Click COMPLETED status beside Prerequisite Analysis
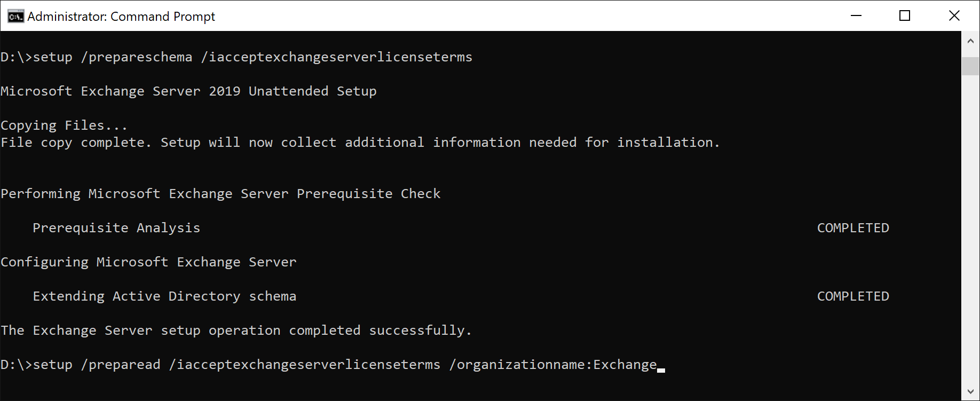Screen dimensions: 980x401 [x=853, y=228]
